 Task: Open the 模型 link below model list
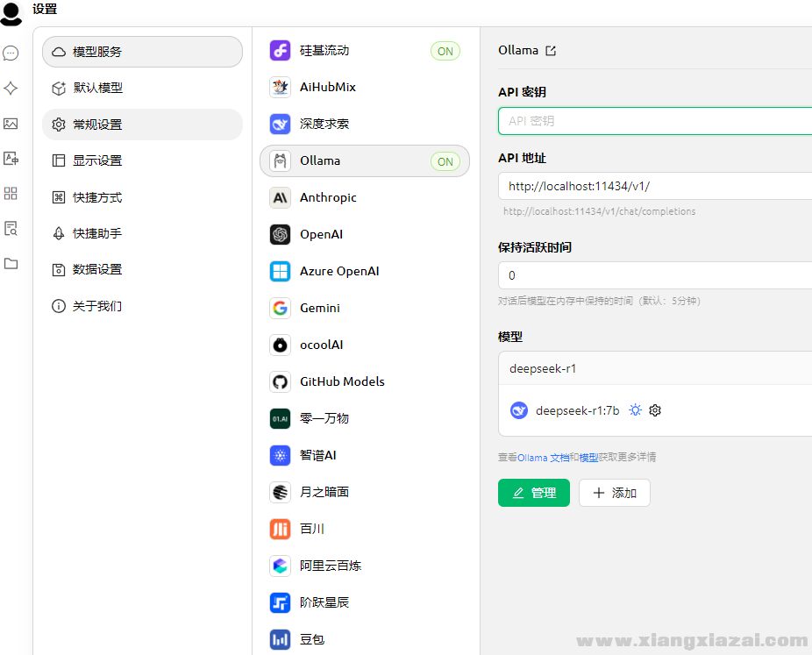[588, 458]
